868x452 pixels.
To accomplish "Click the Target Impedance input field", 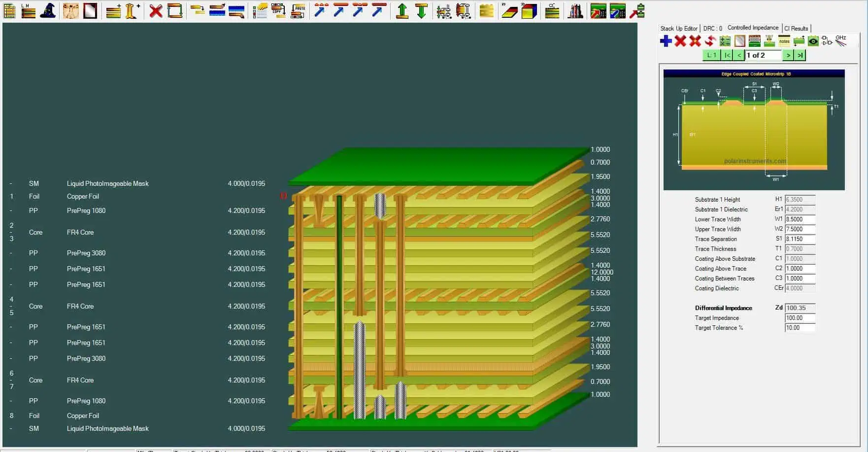I will point(800,318).
